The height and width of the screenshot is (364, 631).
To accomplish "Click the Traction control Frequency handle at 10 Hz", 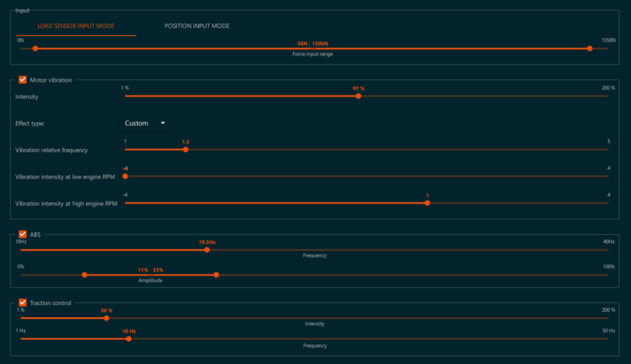I will coord(129,338).
